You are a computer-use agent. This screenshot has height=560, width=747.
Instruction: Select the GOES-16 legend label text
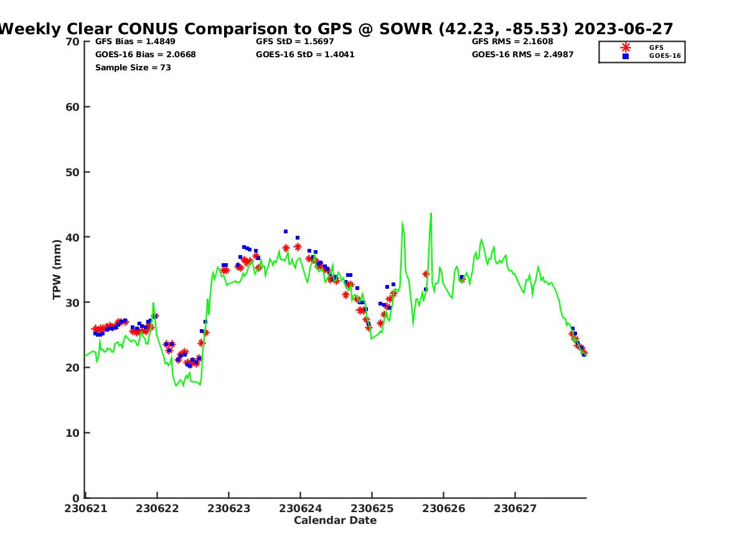665,56
